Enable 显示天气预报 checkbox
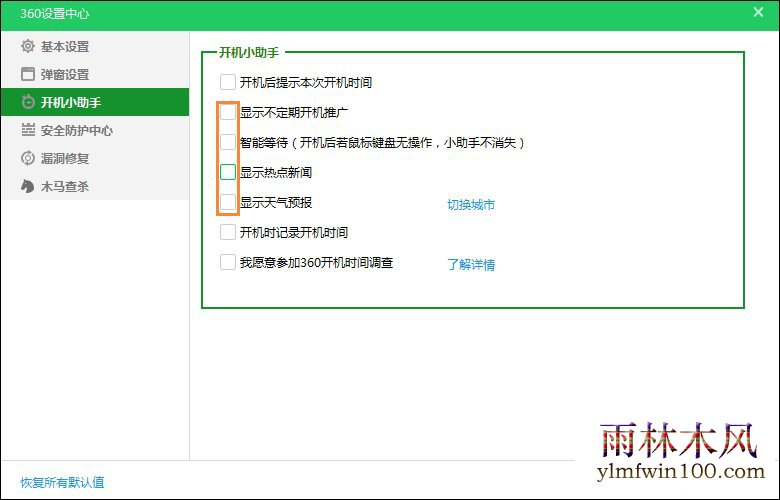This screenshot has width=780, height=500. [228, 202]
